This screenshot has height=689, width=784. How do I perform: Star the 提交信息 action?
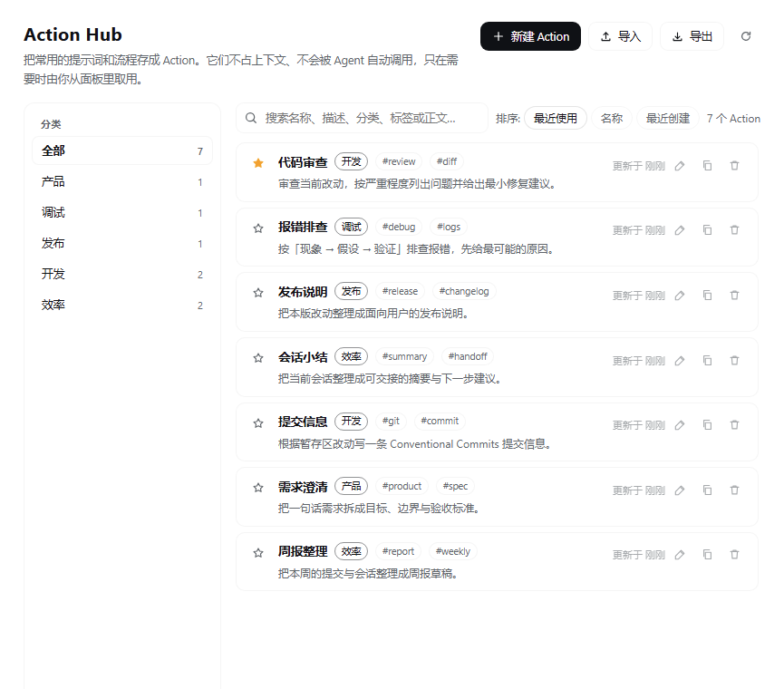click(258, 423)
